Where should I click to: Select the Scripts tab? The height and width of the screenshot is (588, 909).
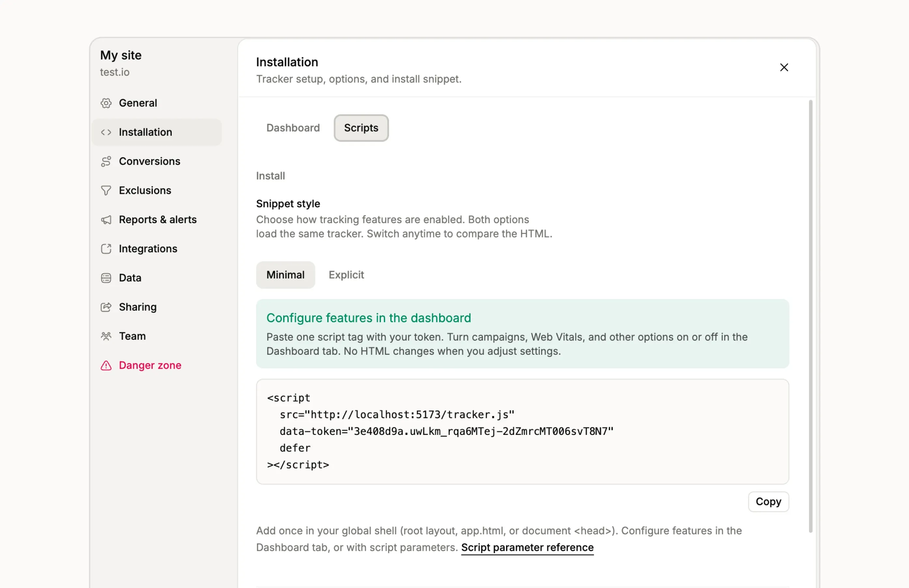click(361, 128)
